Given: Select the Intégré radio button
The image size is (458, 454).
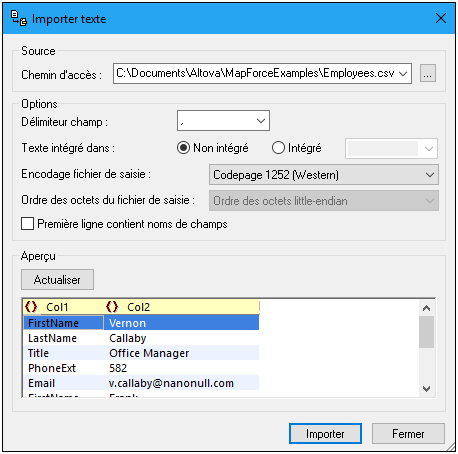Looking at the screenshot, I should click(278, 148).
